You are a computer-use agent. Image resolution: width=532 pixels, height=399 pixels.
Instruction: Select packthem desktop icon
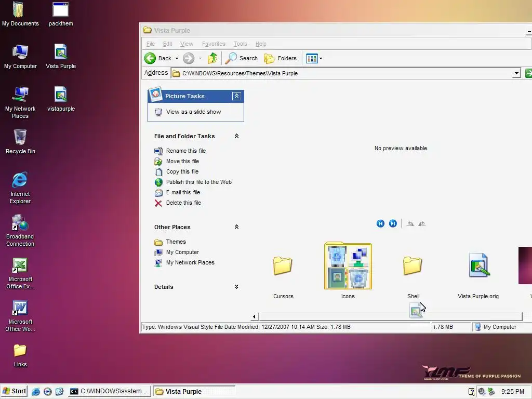pos(61,14)
